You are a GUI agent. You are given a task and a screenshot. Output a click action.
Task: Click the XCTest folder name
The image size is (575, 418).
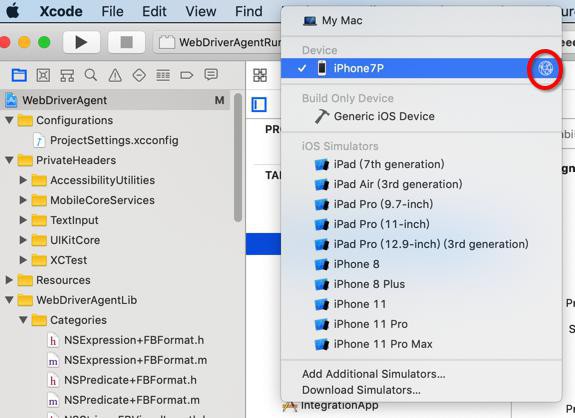(69, 260)
